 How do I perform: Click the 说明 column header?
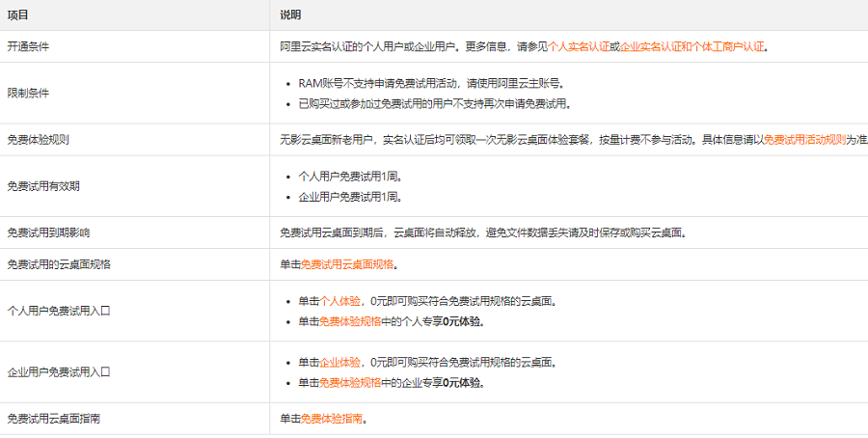pyautogui.click(x=290, y=14)
